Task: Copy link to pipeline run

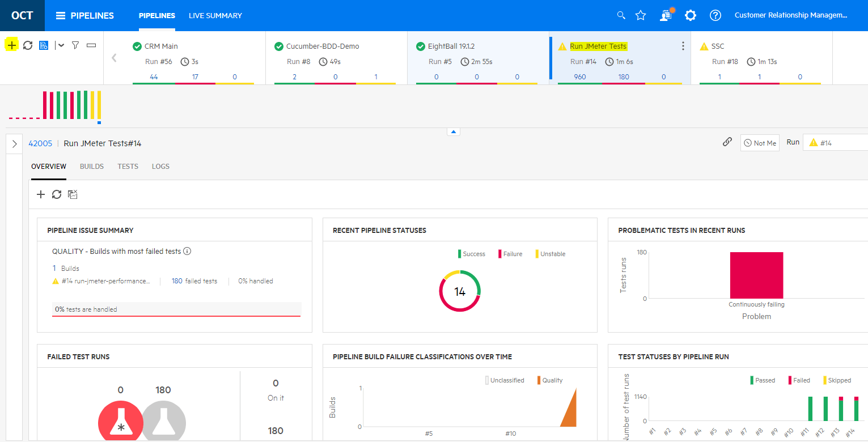Action: pyautogui.click(x=727, y=142)
